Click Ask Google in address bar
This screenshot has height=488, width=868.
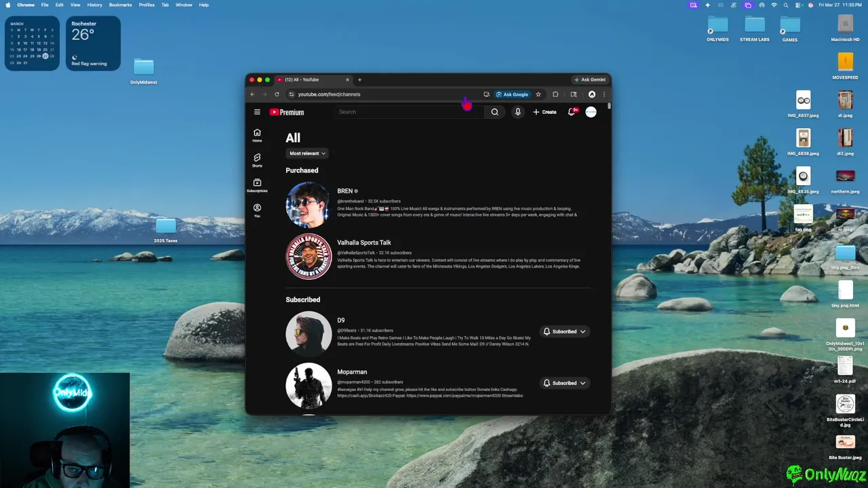click(x=512, y=94)
